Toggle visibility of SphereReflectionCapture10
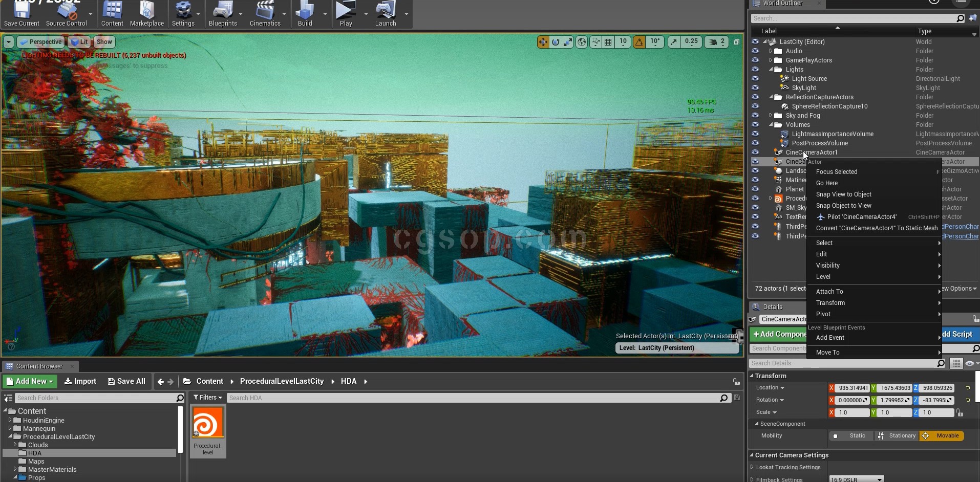Screen dimensions: 980x482 [755, 106]
